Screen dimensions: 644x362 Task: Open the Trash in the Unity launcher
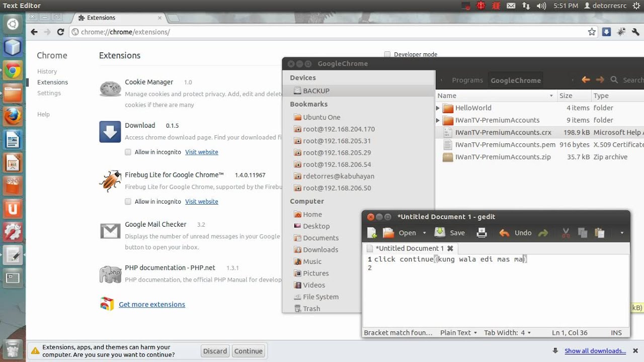point(13,350)
